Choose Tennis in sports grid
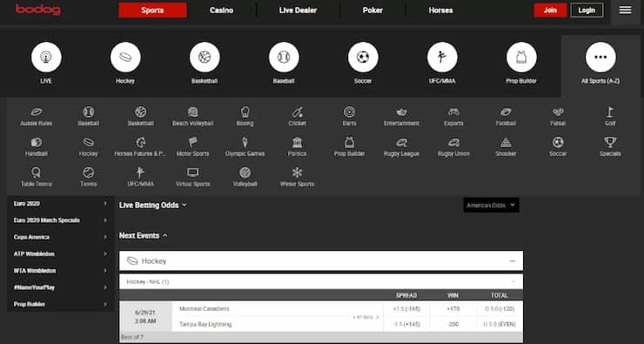The height and width of the screenshot is (344, 644). (x=88, y=178)
